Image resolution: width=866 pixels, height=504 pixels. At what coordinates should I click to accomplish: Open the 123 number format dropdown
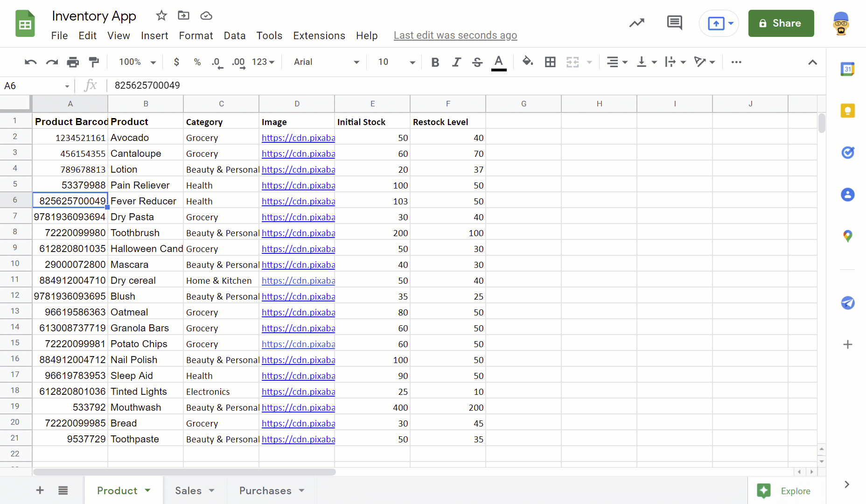(263, 62)
